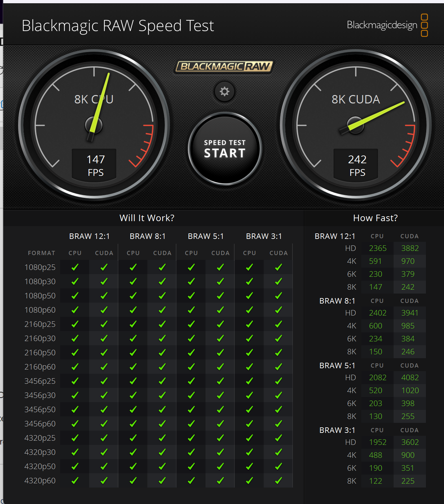Click the 3456p25 format row label

click(x=40, y=381)
